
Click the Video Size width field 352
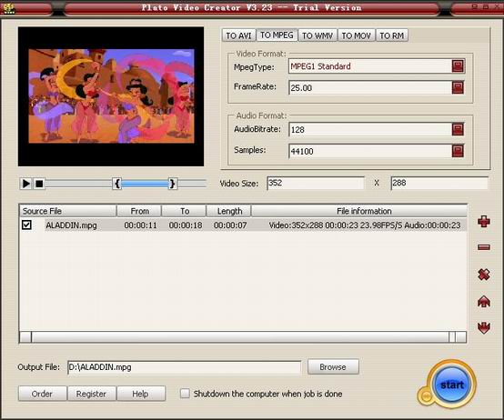[316, 183]
